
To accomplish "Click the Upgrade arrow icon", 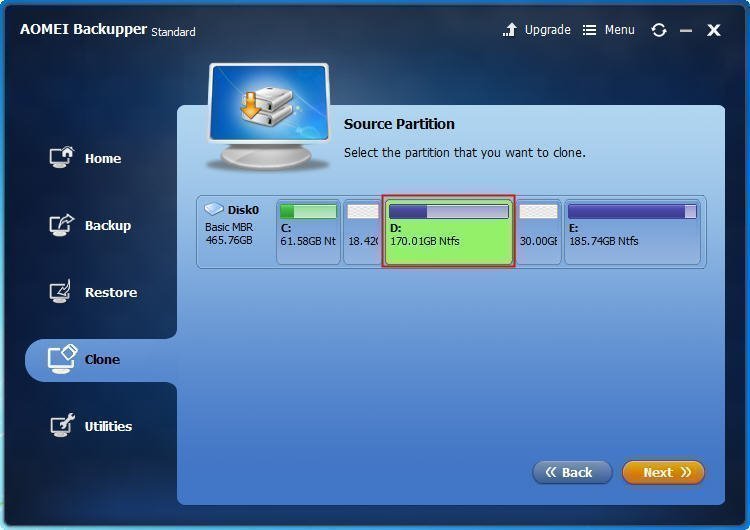I will pos(509,30).
